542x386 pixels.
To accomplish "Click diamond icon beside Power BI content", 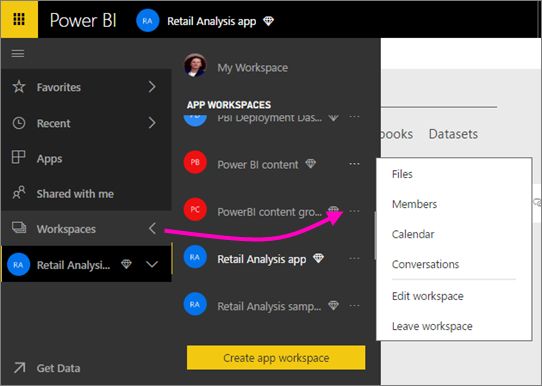I will point(310,163).
